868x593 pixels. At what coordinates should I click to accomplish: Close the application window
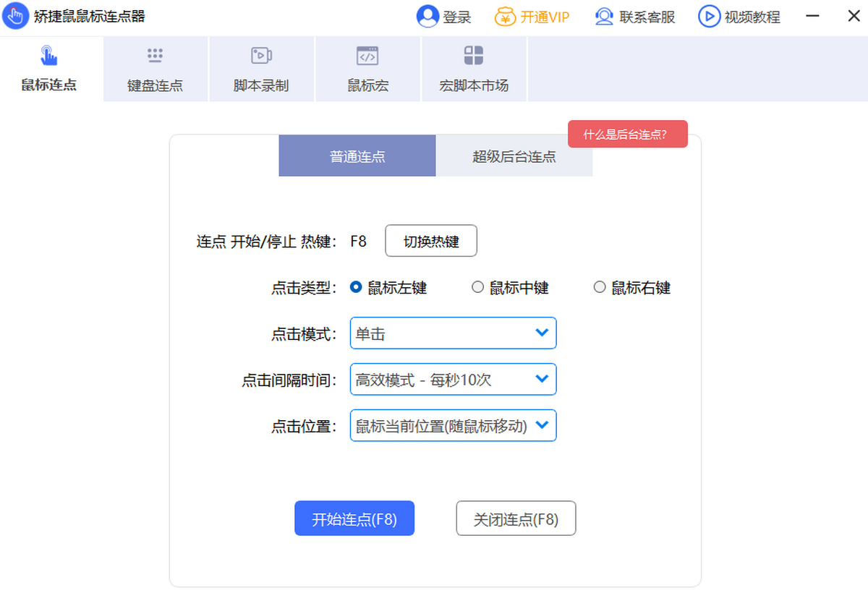point(854,16)
